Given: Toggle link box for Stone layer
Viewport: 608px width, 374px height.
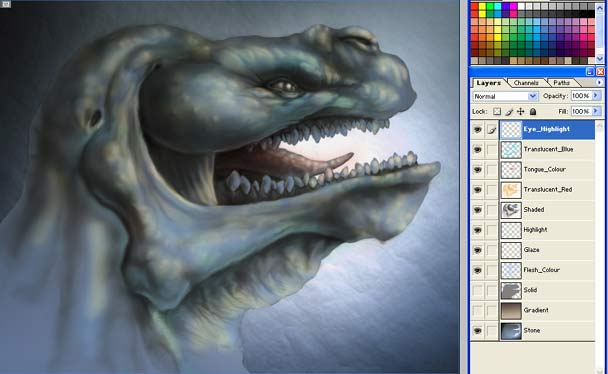Looking at the screenshot, I should click(492, 331).
